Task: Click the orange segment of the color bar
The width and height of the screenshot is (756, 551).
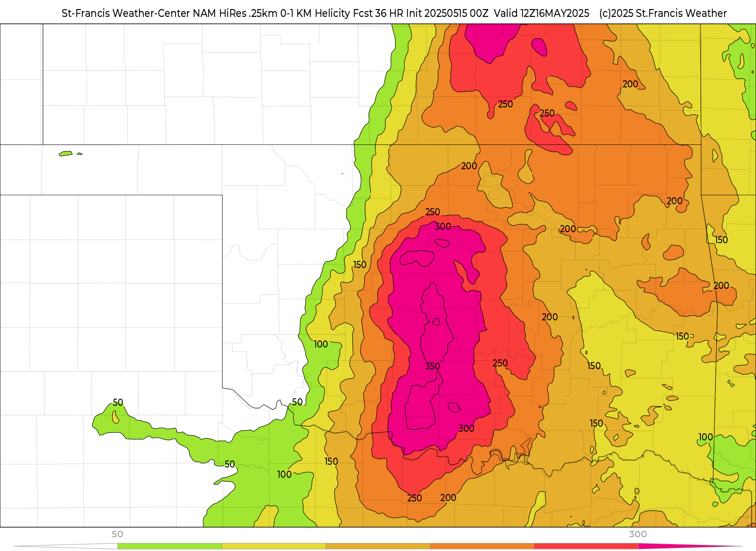Action: coord(482,546)
